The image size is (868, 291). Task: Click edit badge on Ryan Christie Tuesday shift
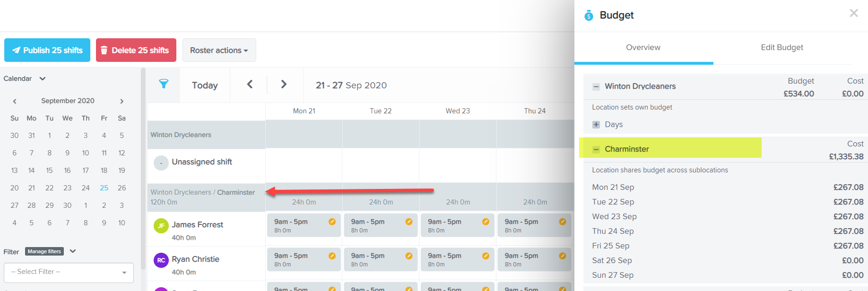(x=408, y=256)
